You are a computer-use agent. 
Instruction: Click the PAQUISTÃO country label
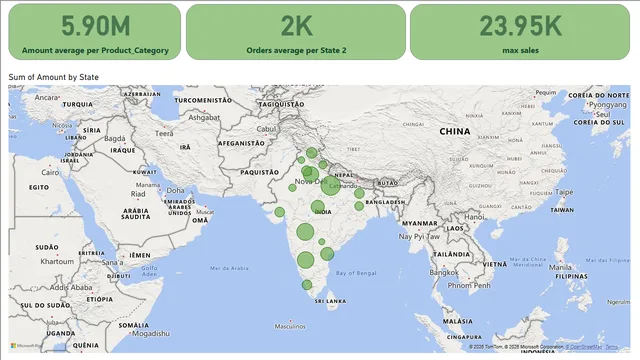pos(260,172)
